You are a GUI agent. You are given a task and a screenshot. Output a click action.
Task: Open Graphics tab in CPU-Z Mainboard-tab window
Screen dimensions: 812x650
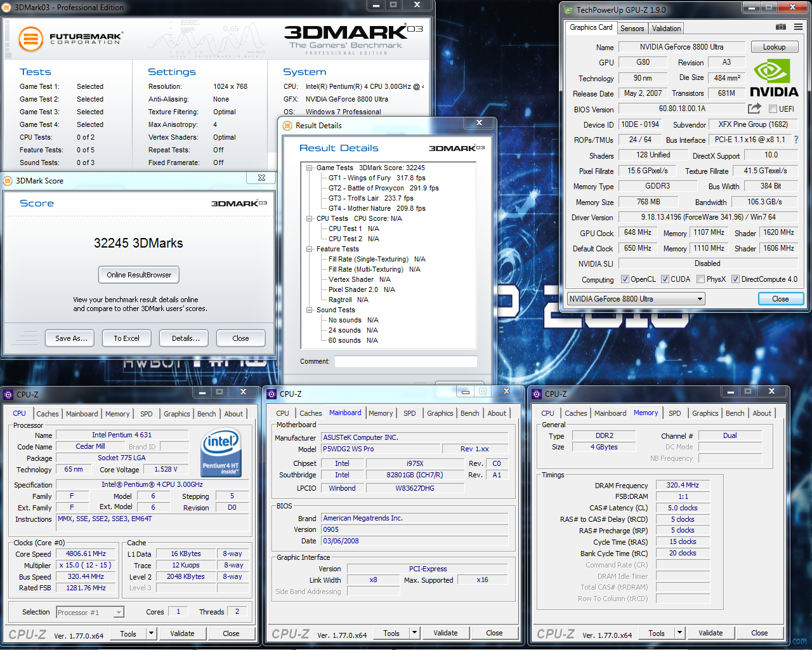[x=440, y=413]
